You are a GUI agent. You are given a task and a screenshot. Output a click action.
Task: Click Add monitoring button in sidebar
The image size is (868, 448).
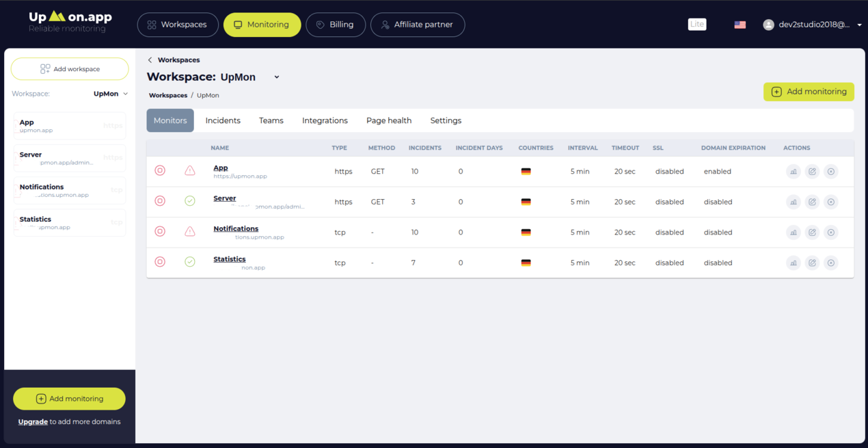click(x=70, y=399)
